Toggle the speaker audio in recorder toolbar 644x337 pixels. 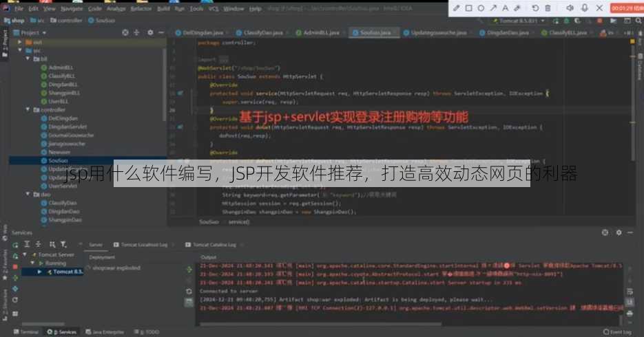point(570,8)
